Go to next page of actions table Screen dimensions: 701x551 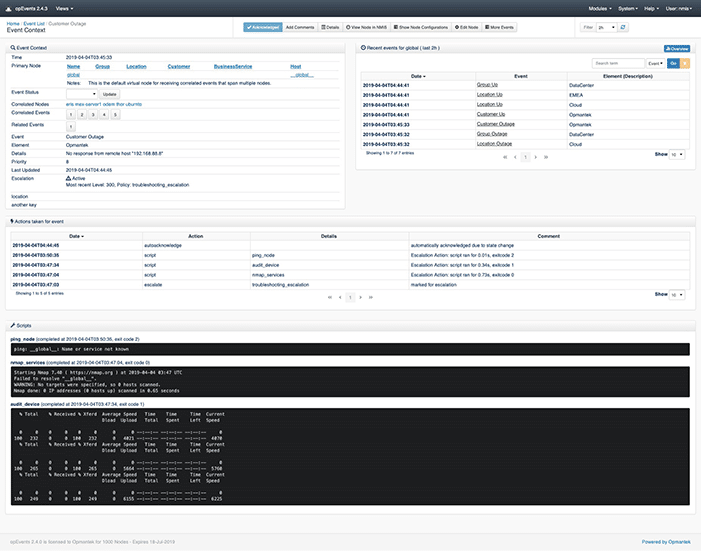(x=360, y=297)
